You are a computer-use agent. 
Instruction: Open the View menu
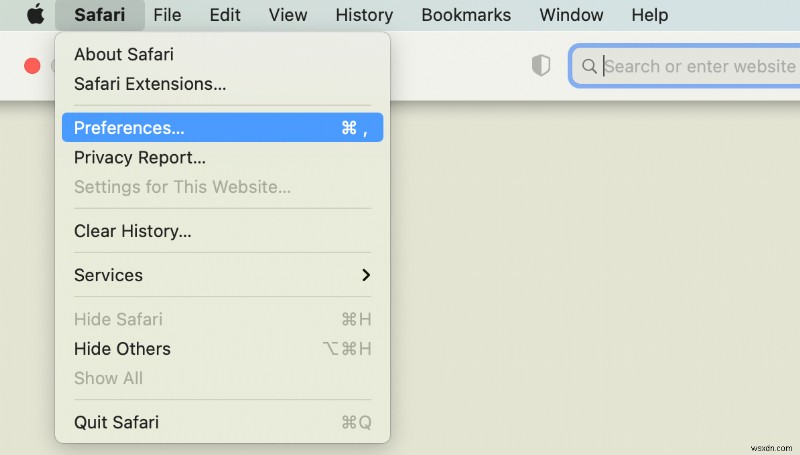point(288,15)
